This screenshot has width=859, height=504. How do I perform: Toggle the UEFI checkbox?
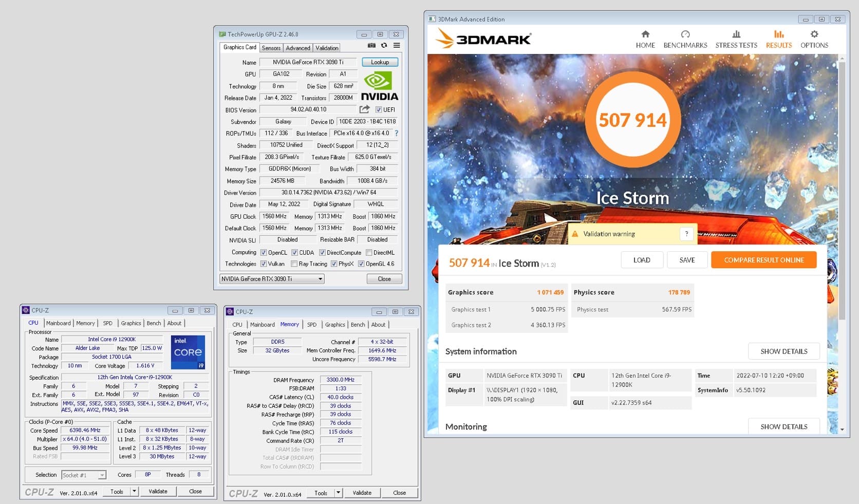point(379,110)
